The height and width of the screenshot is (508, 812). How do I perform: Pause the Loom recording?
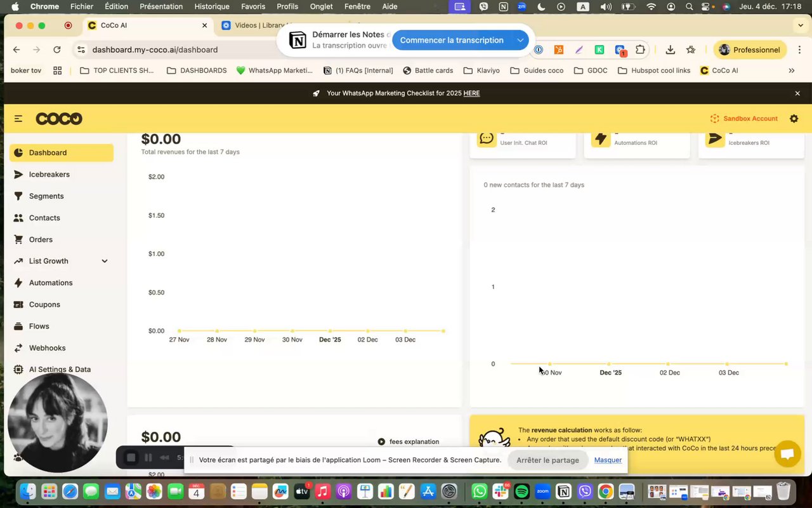(148, 457)
